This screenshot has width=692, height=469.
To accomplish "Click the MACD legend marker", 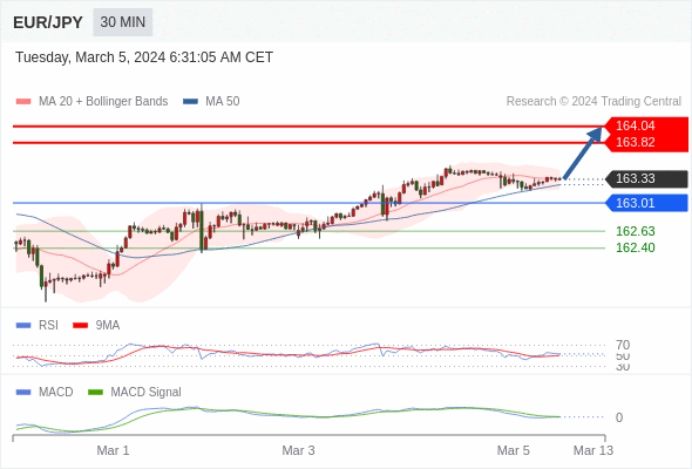I will (23, 392).
